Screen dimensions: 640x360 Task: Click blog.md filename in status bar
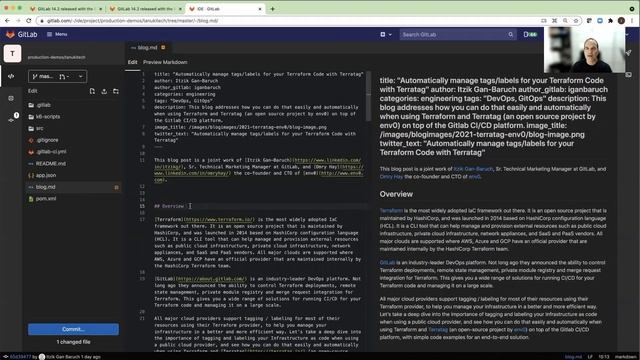coord(573,357)
